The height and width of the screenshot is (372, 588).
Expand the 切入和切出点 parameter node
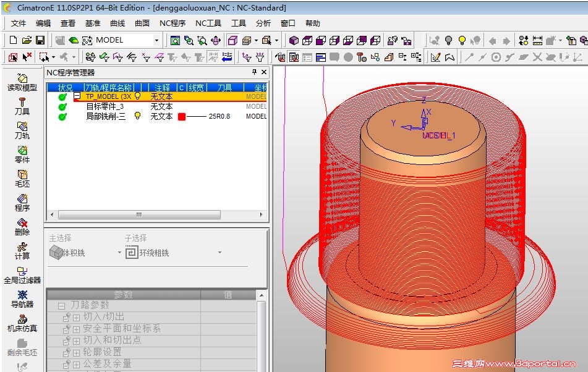click(x=76, y=341)
